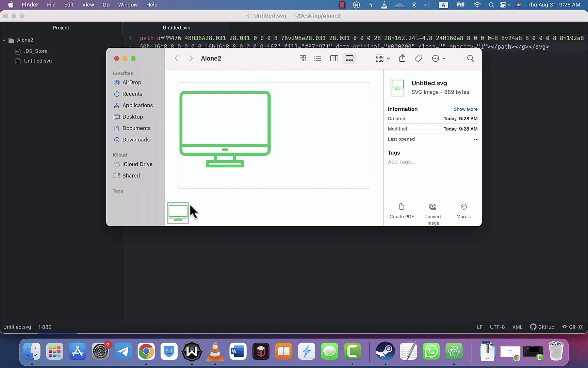This screenshot has height=368, width=588.
Task: Click GitHub in the status bar
Action: (x=542, y=327)
